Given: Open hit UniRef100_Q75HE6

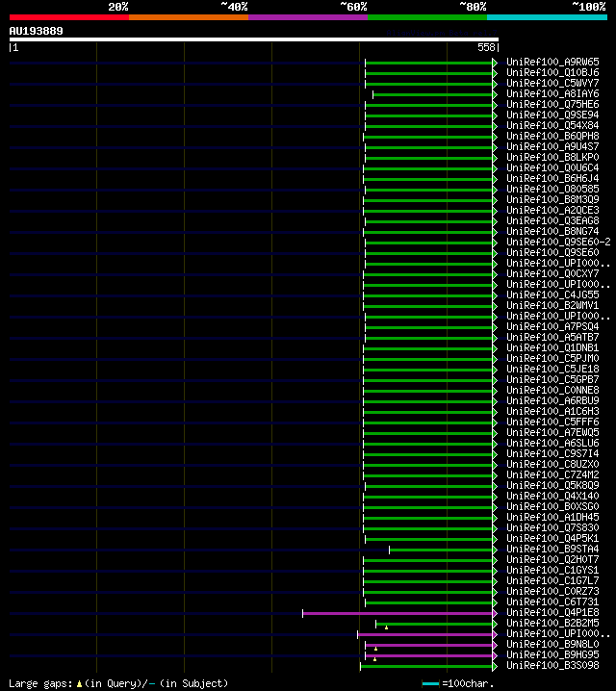Looking at the screenshot, I should click(x=552, y=105).
